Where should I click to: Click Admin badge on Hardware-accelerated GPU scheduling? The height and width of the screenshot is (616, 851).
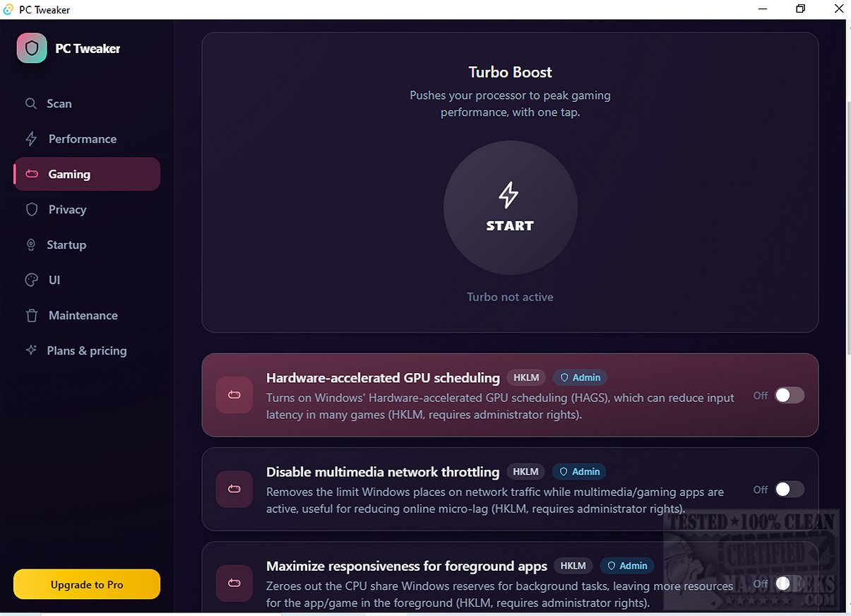580,377
